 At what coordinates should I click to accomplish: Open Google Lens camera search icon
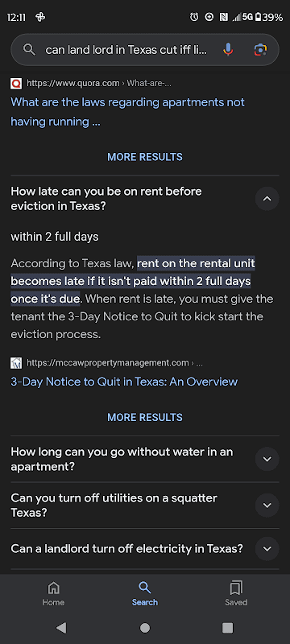coord(260,50)
